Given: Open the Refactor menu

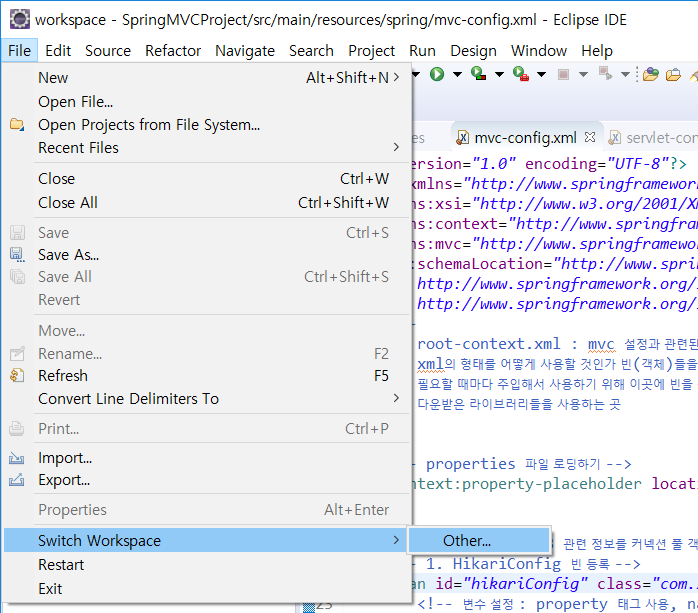Looking at the screenshot, I should 173,51.
